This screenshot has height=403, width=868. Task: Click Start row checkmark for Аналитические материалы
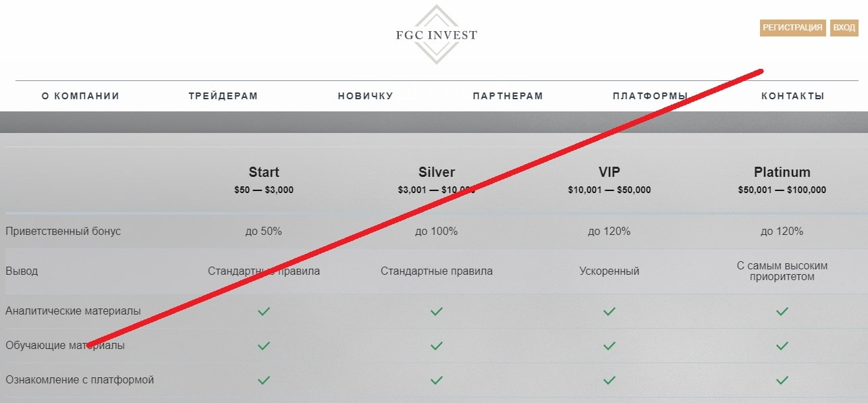pyautogui.click(x=264, y=311)
